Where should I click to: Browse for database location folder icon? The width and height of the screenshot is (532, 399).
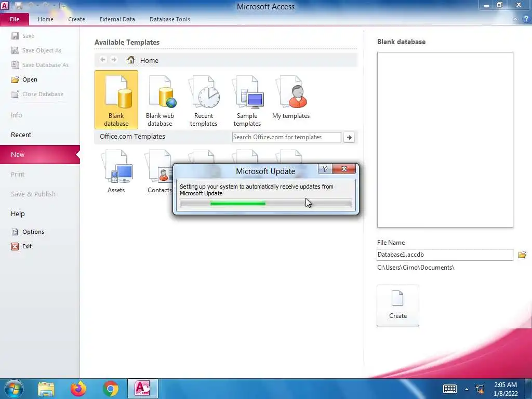[522, 255]
